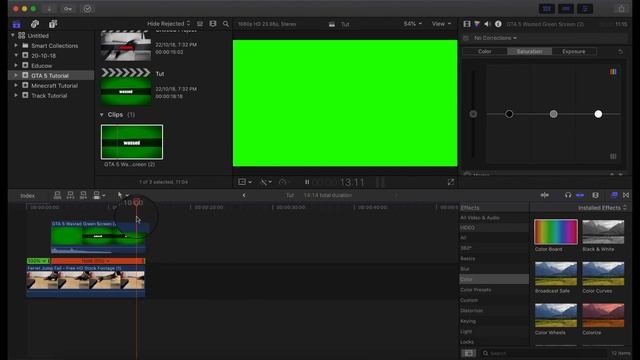Toggle the browser panel button in title bar
Screen dimensions: 640x360
[x=547, y=9]
